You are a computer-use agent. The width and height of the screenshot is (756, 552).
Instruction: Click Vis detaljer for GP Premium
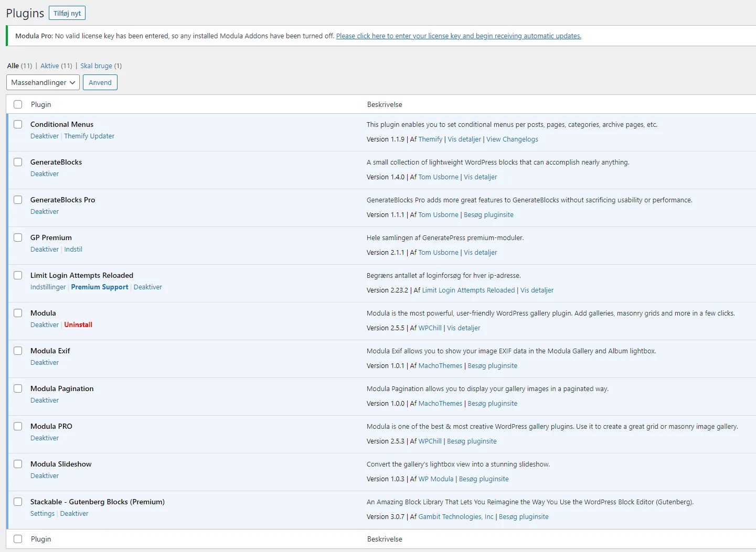click(480, 252)
